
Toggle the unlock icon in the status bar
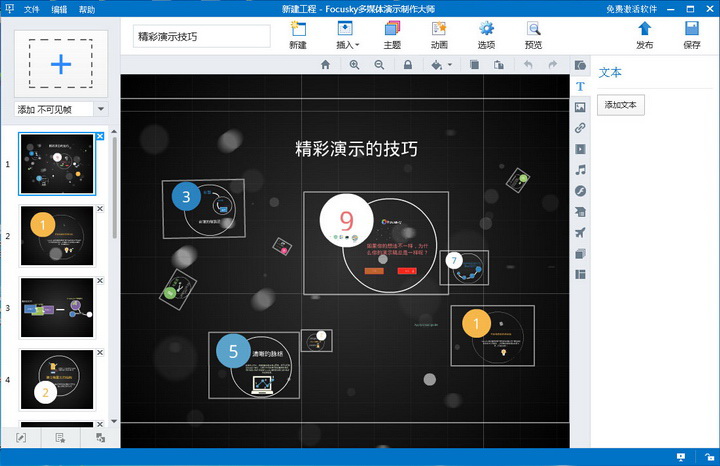click(x=709, y=457)
